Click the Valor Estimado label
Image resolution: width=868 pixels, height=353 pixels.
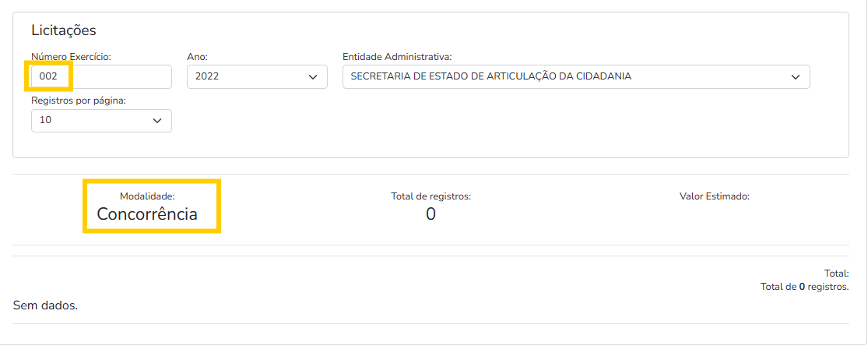click(x=715, y=196)
